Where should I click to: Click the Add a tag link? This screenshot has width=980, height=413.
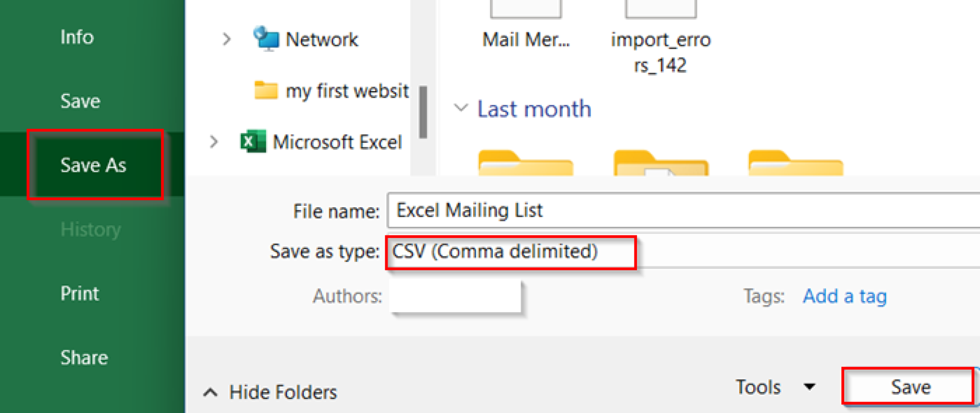tap(845, 296)
